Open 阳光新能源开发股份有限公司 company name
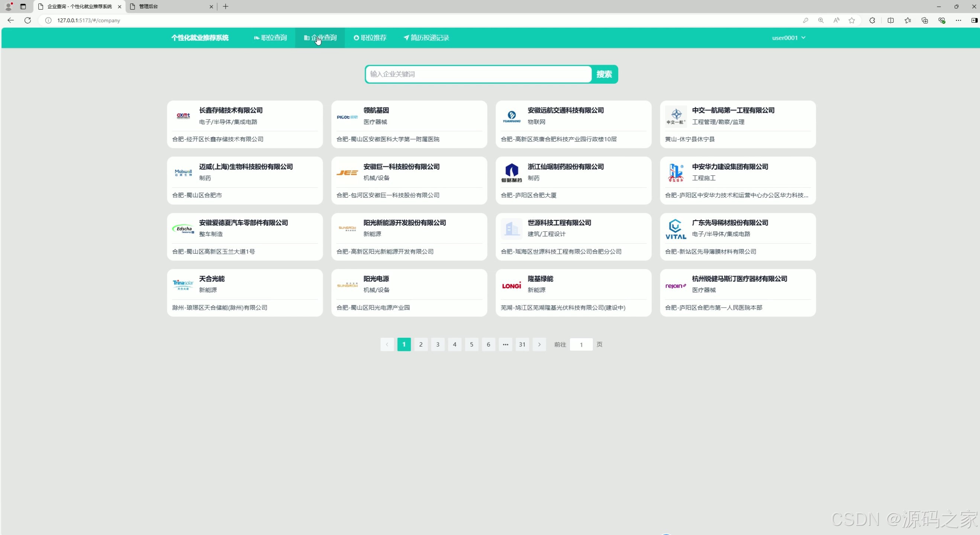 405,223
